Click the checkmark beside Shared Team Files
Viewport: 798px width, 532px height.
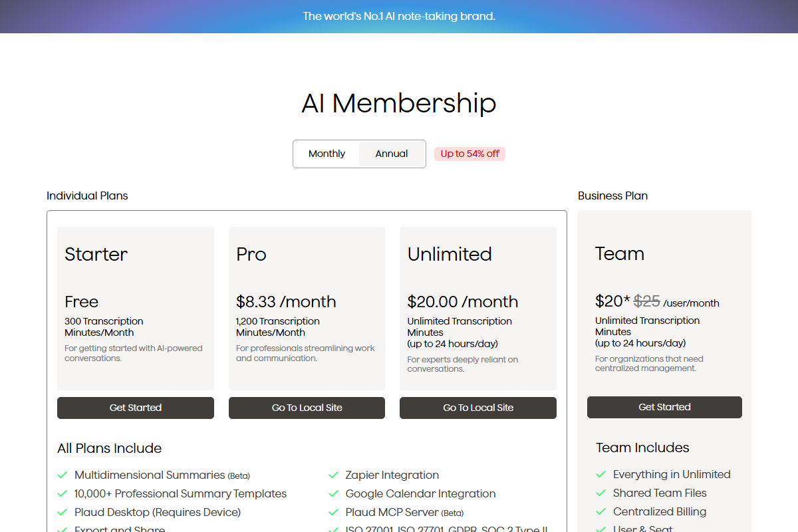coord(600,493)
